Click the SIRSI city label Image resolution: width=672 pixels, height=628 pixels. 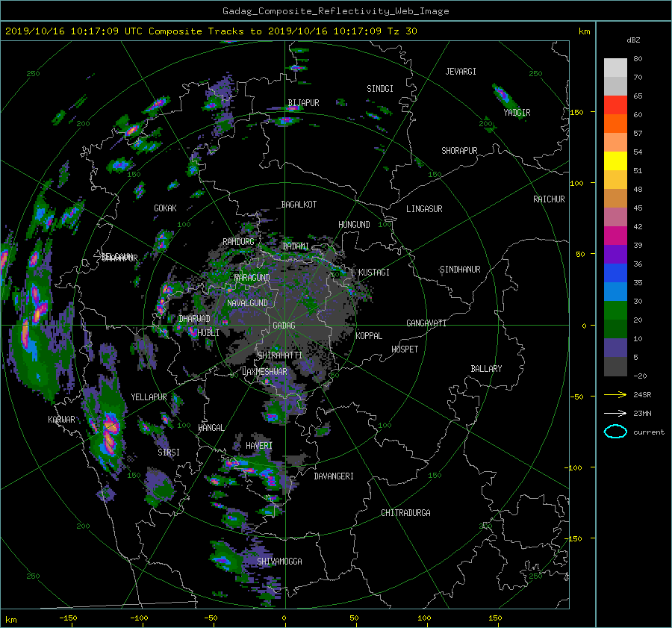pyautogui.click(x=169, y=453)
